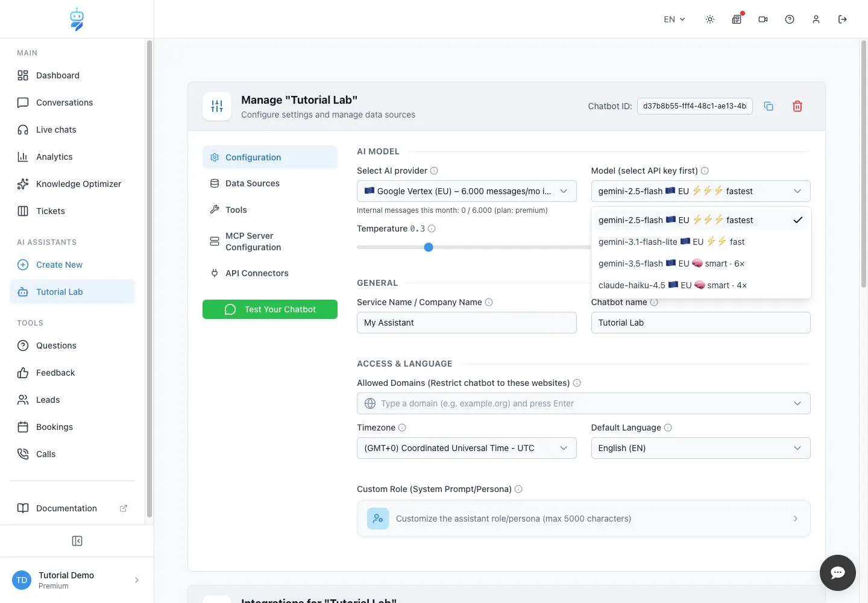
Task: Open the Data Sources tab
Action: tap(270, 183)
